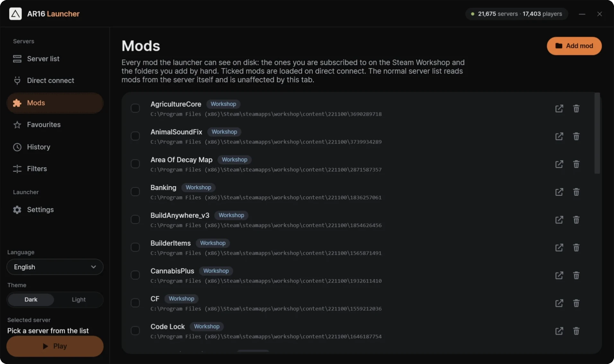This screenshot has height=364, width=614.
Task: Delete the CF mod
Action: (576, 303)
